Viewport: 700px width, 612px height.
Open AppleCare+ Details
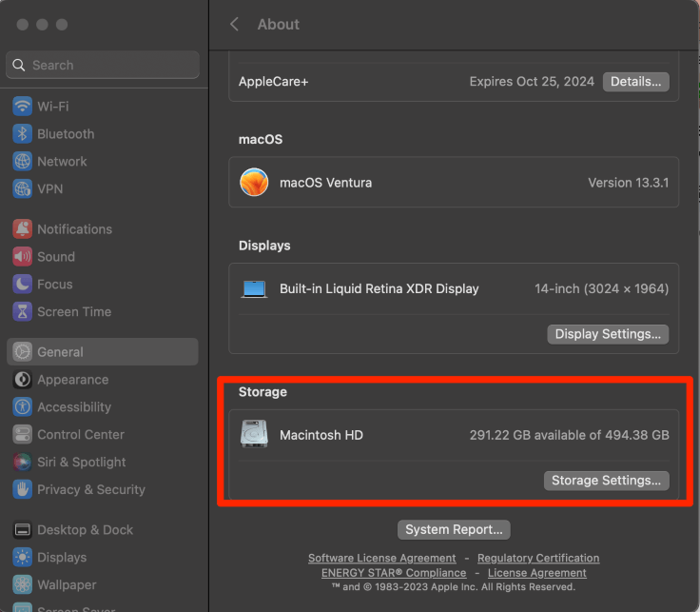(x=635, y=82)
